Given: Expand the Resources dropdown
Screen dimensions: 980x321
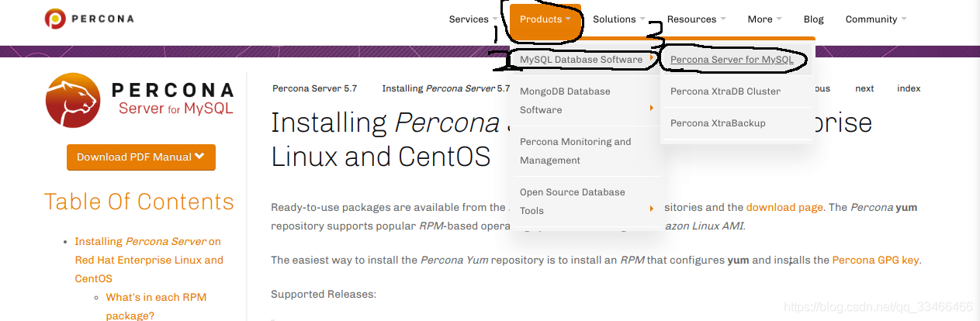Looking at the screenshot, I should click(697, 19).
